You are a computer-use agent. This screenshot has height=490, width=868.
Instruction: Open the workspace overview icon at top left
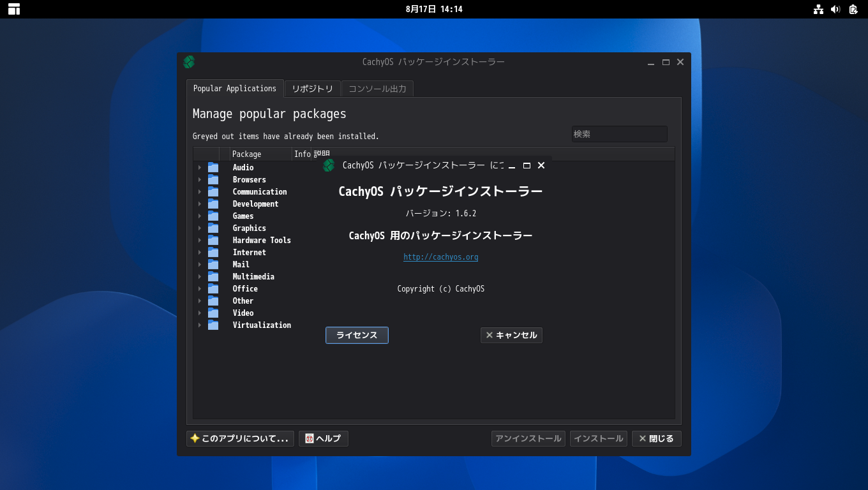(x=14, y=9)
